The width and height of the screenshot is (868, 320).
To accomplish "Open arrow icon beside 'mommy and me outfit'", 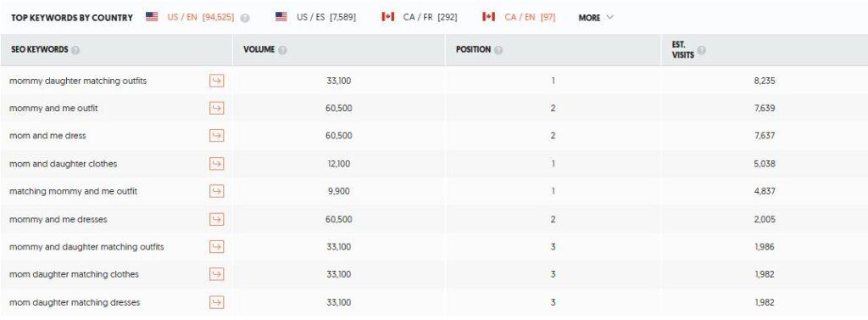I will [x=216, y=108].
